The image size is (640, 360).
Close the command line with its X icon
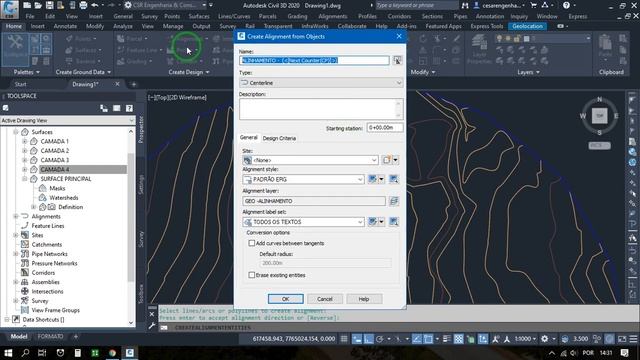click(x=152, y=314)
